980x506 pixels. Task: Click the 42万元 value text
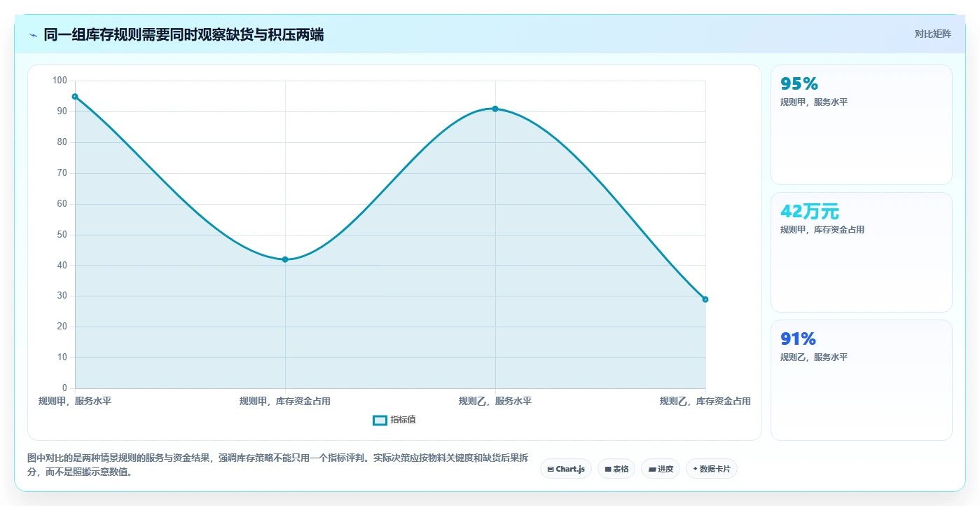click(x=810, y=211)
